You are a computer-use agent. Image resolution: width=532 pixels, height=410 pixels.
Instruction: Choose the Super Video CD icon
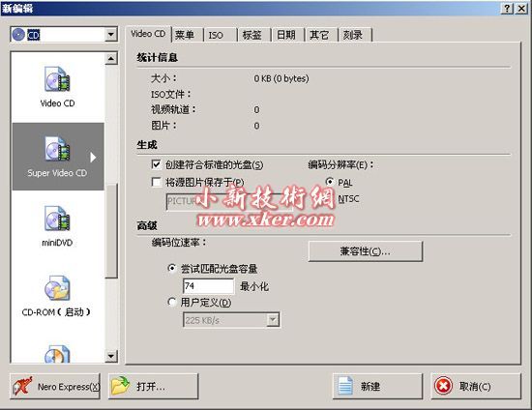[x=57, y=149]
